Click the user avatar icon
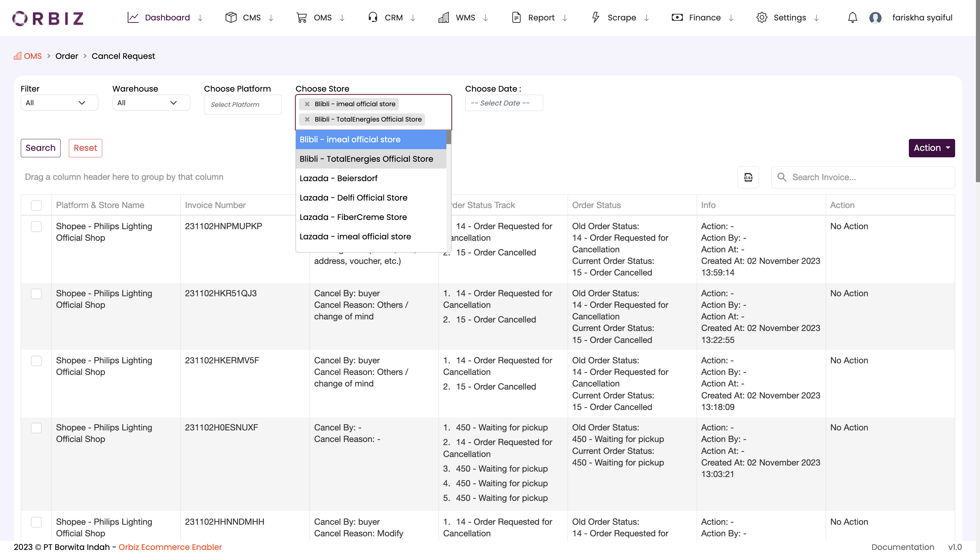Image resolution: width=980 pixels, height=553 pixels. click(x=875, y=17)
